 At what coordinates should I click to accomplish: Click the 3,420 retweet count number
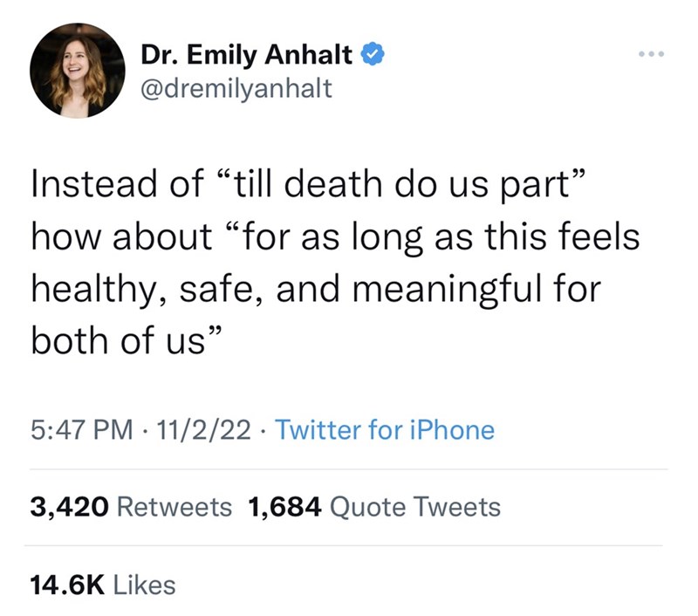pyautogui.click(x=69, y=506)
